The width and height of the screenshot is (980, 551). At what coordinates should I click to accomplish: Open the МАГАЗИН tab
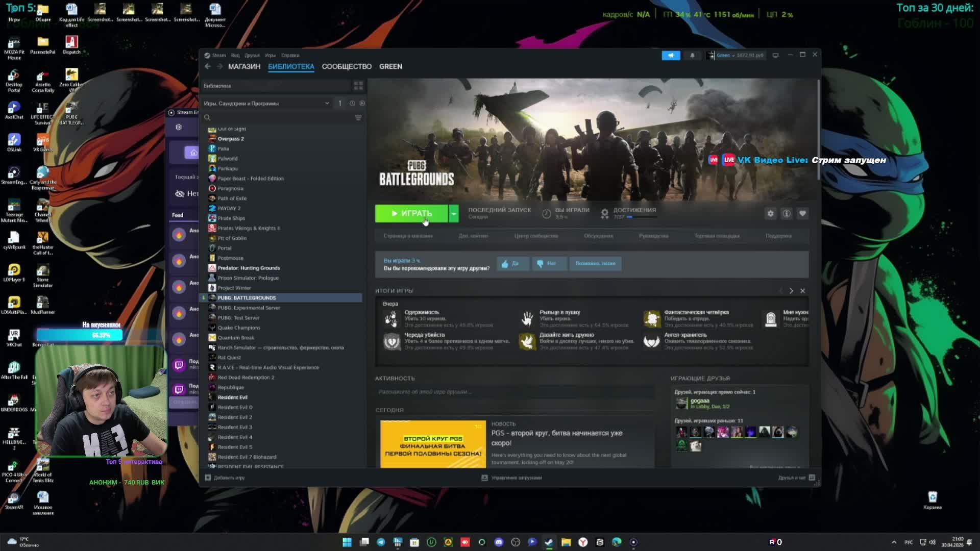pyautogui.click(x=244, y=67)
